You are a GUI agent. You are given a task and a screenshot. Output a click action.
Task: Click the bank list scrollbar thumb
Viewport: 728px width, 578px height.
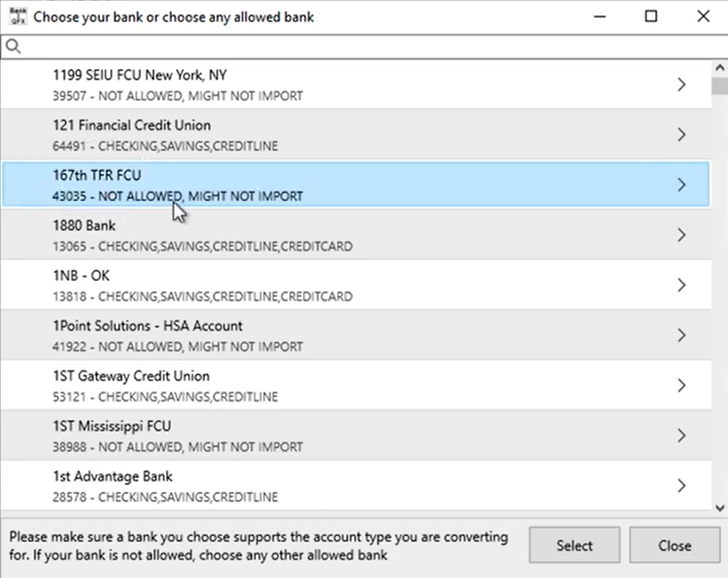point(720,86)
